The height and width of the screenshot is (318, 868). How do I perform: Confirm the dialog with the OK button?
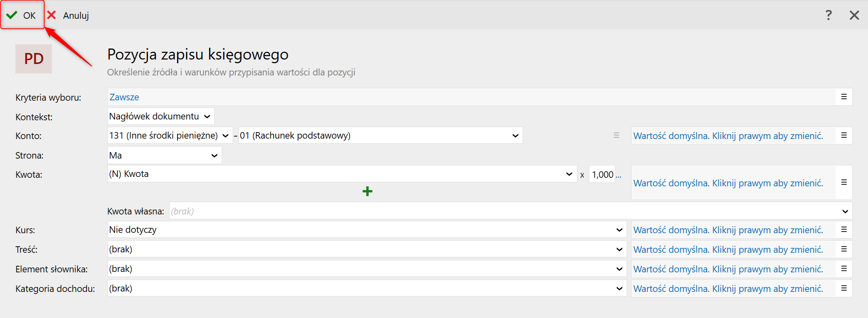click(x=22, y=15)
